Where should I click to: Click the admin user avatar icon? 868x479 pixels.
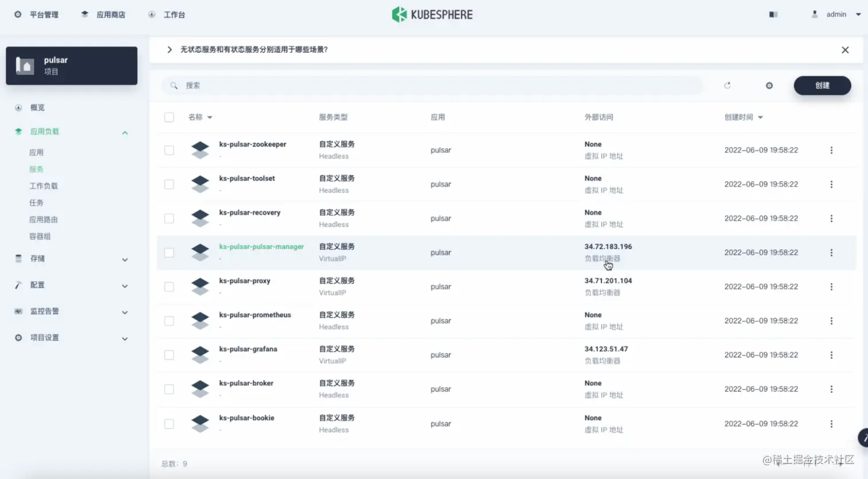click(815, 14)
